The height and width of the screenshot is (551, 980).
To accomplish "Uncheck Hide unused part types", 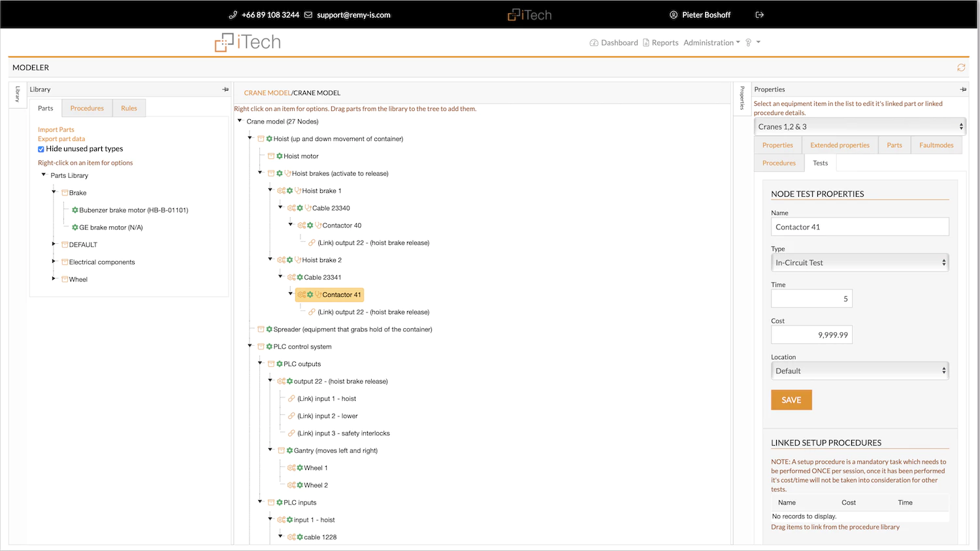I will click(x=41, y=148).
